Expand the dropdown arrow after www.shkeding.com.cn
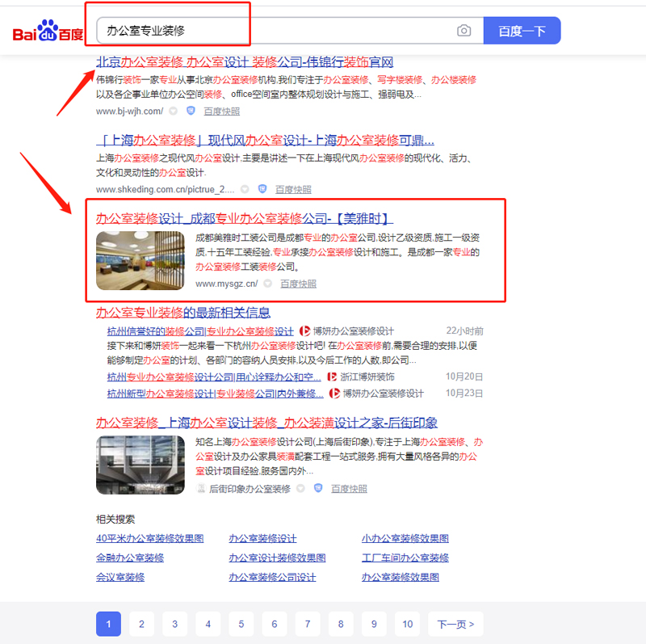Screen dimensions: 646x644 point(244,189)
